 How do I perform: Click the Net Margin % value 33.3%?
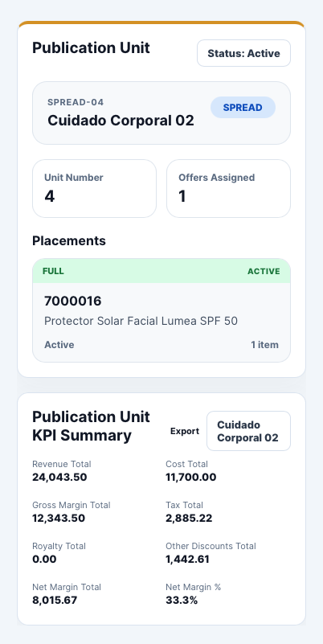tap(182, 600)
